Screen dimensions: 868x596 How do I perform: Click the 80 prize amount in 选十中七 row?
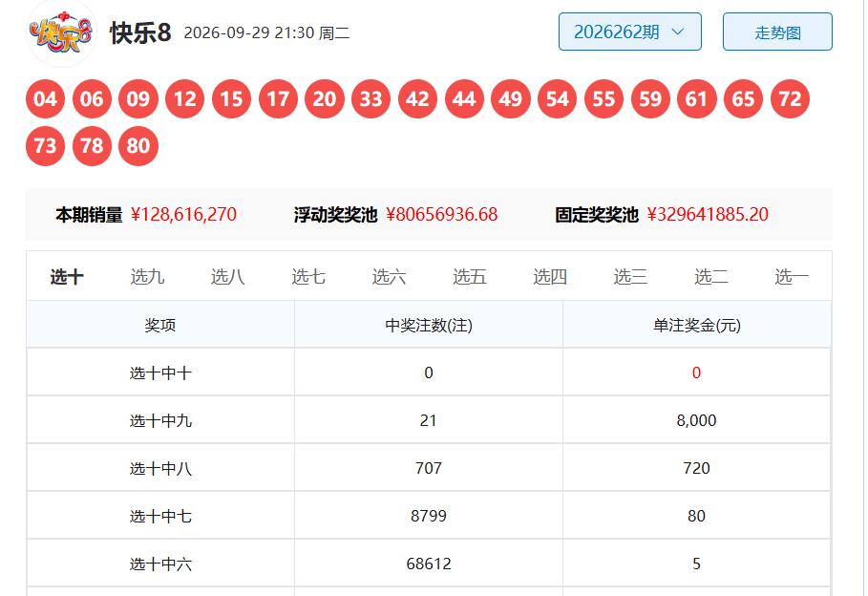[x=696, y=516]
